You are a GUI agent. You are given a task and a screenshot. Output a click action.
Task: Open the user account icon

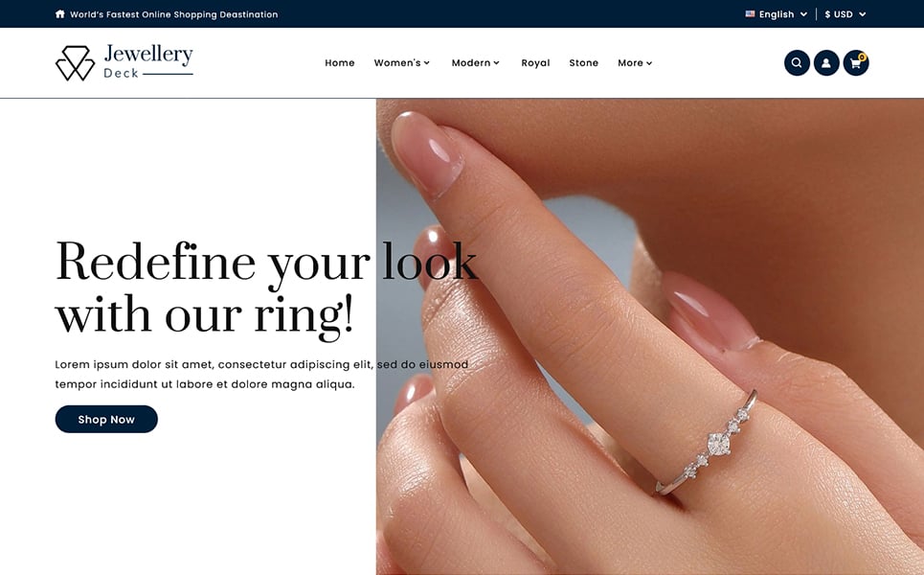click(826, 63)
